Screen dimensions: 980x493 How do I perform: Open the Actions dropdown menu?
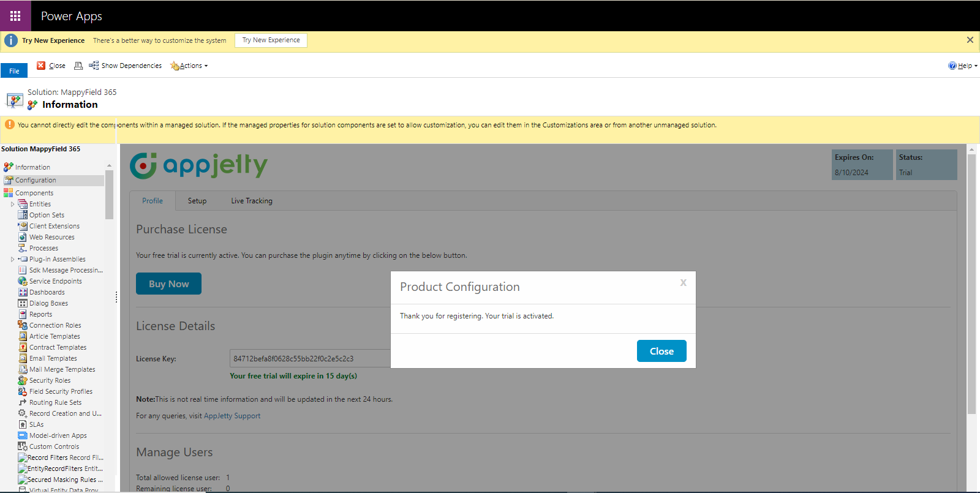189,66
